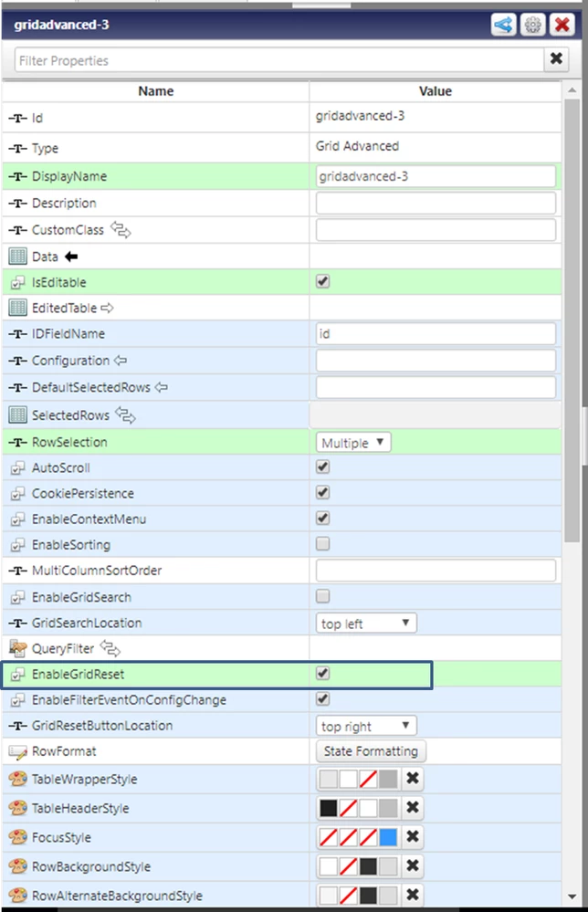
Task: Clear the TableWrapperStyle with its X button
Action: (x=413, y=778)
